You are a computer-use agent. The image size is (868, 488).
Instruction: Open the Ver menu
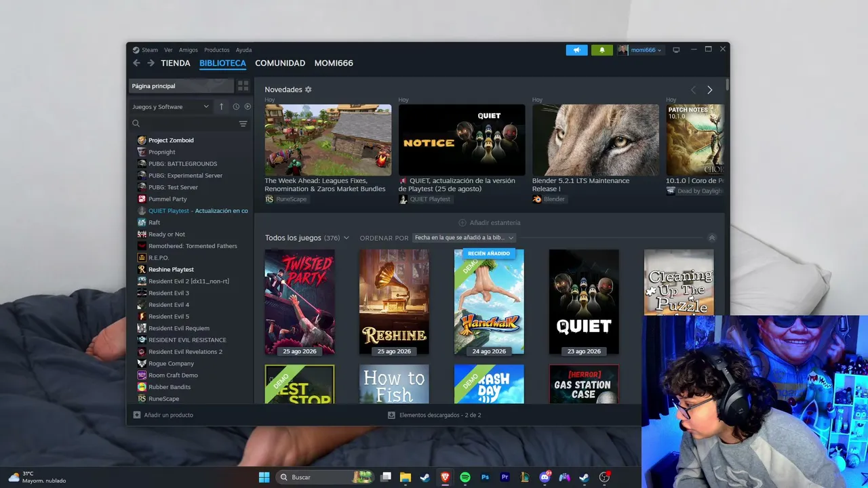point(168,50)
